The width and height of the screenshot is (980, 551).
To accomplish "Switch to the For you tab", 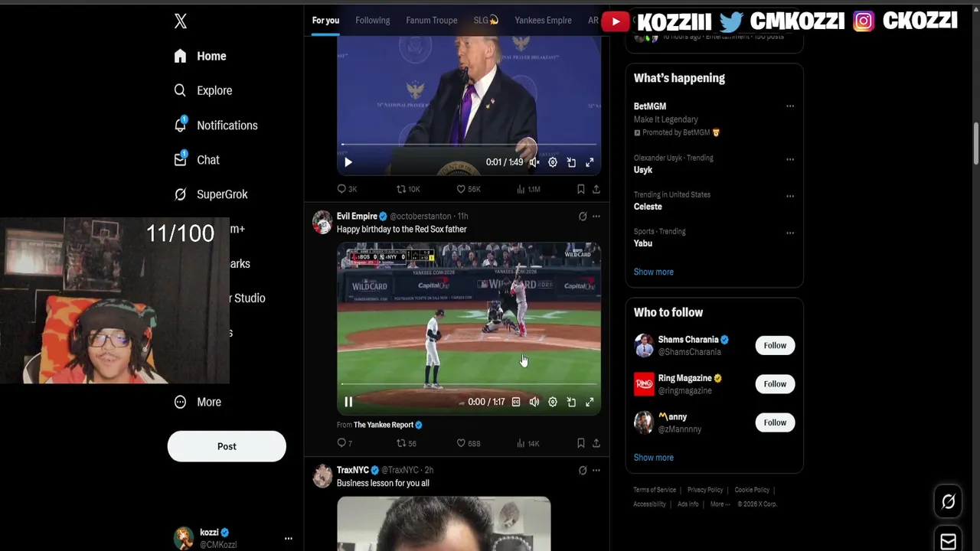I will 325,21.
